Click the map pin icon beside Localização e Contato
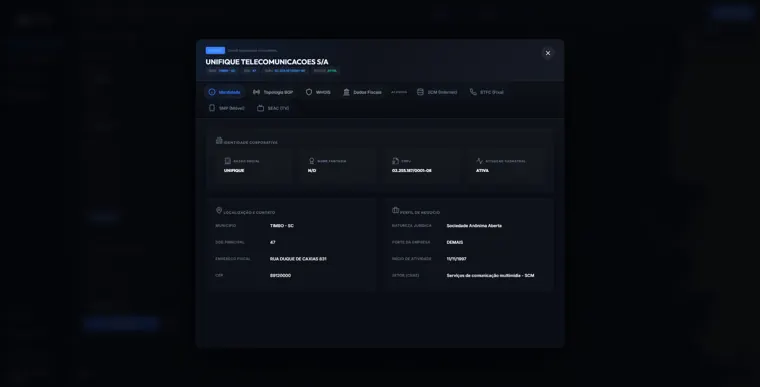This screenshot has height=387, width=760. tap(219, 210)
